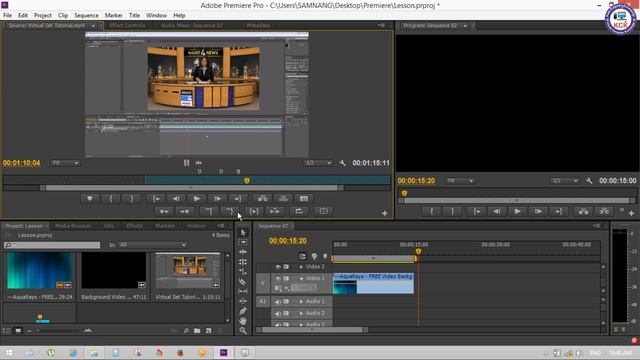Toggle Video 1 track eye visibility
640x360 pixels.
[x=278, y=278]
